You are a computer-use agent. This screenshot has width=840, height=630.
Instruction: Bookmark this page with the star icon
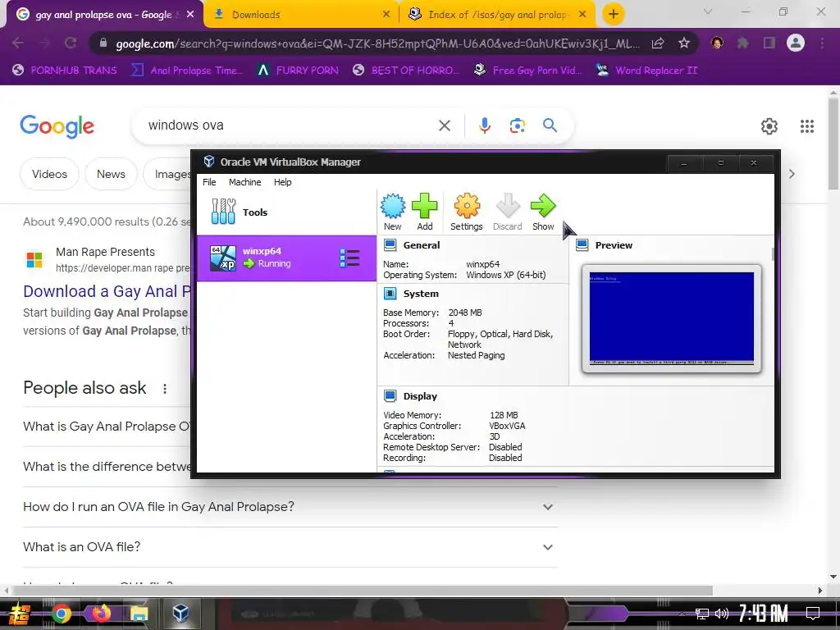pyautogui.click(x=683, y=43)
